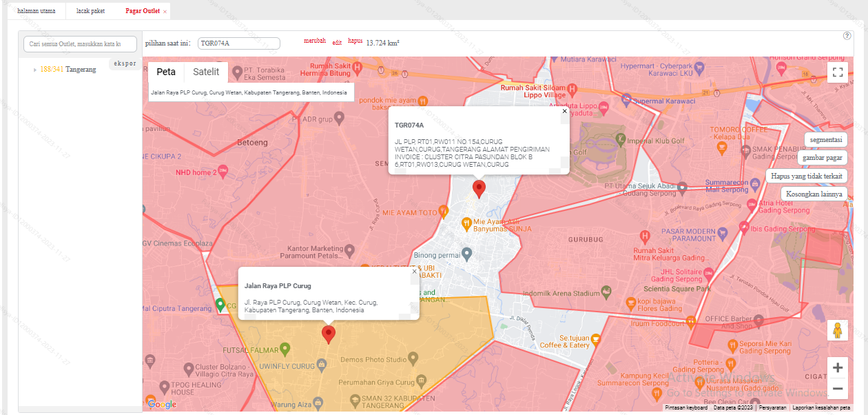The image size is (868, 415).
Task: Close the TGR074A info window
Action: [x=565, y=111]
